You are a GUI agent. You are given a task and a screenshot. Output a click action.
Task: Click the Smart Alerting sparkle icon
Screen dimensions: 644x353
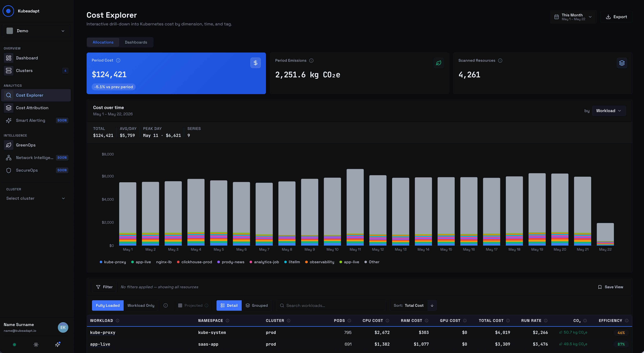click(x=8, y=120)
